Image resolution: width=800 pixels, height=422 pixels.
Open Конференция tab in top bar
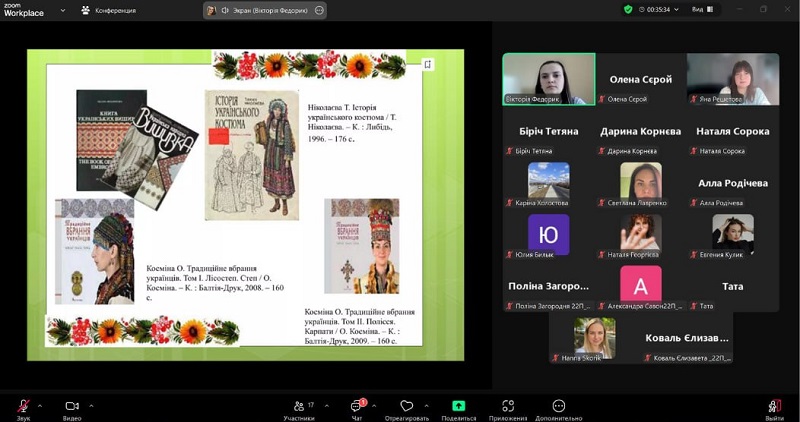pyautogui.click(x=108, y=10)
